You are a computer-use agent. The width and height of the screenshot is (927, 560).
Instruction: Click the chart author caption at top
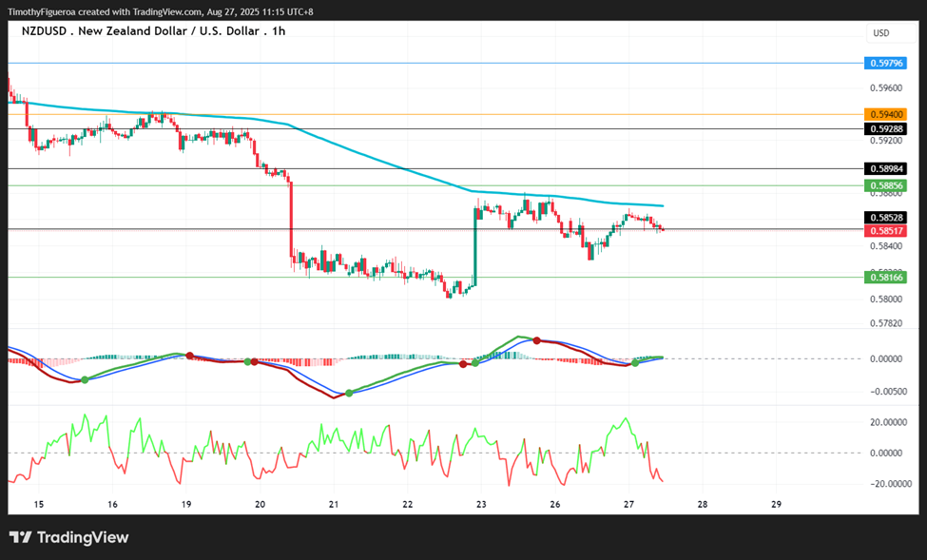click(161, 11)
